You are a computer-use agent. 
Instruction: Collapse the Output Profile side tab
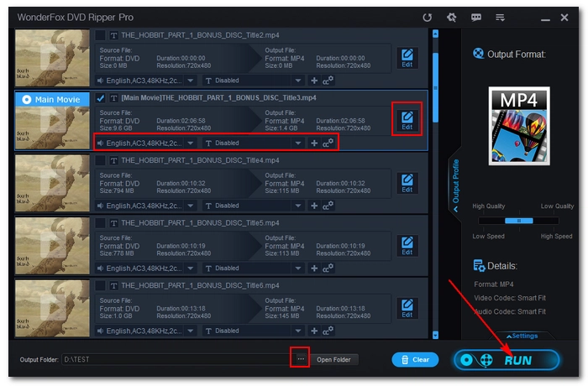455,185
